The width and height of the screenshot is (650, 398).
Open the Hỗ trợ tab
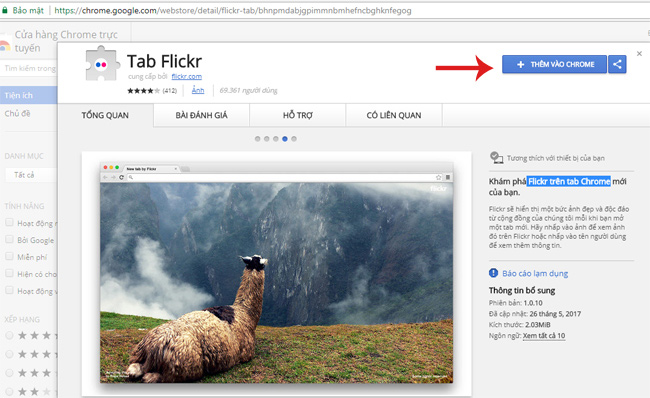[x=298, y=115]
